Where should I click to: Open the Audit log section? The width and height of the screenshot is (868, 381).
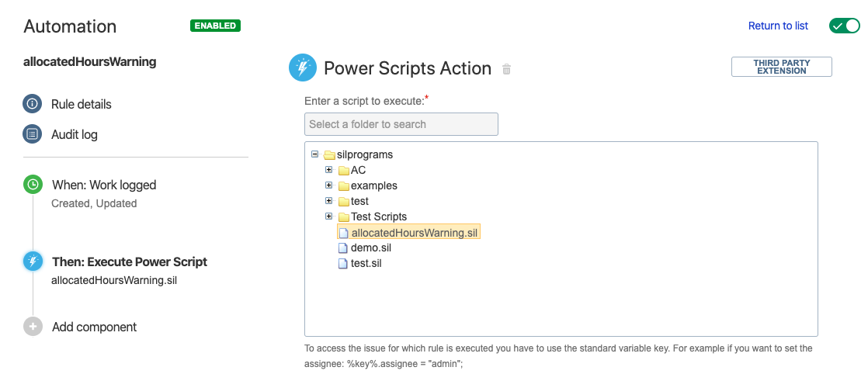(75, 134)
